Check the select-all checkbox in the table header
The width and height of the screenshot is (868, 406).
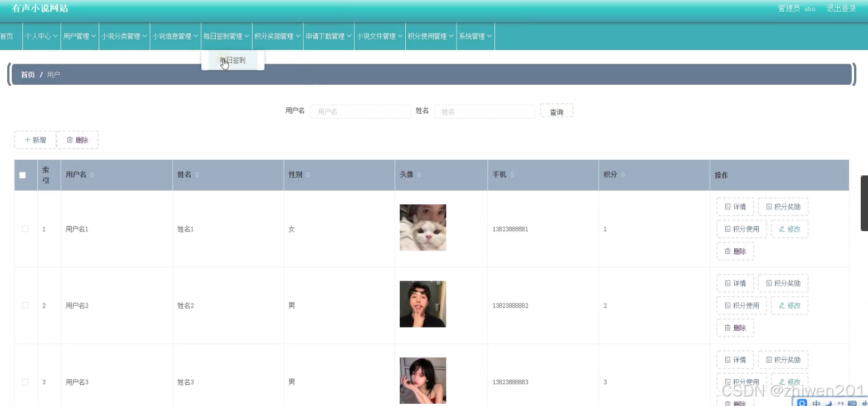[x=22, y=175]
